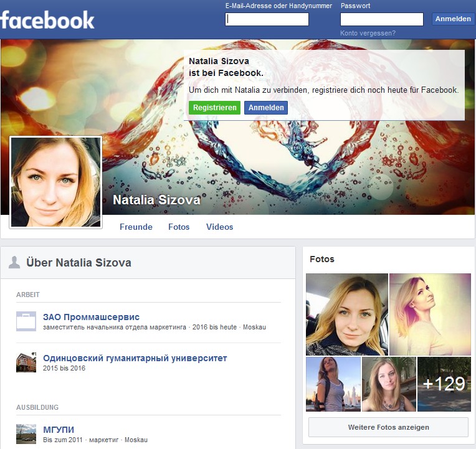Open the profile picture on the cover
The image size is (476, 449).
point(56,182)
